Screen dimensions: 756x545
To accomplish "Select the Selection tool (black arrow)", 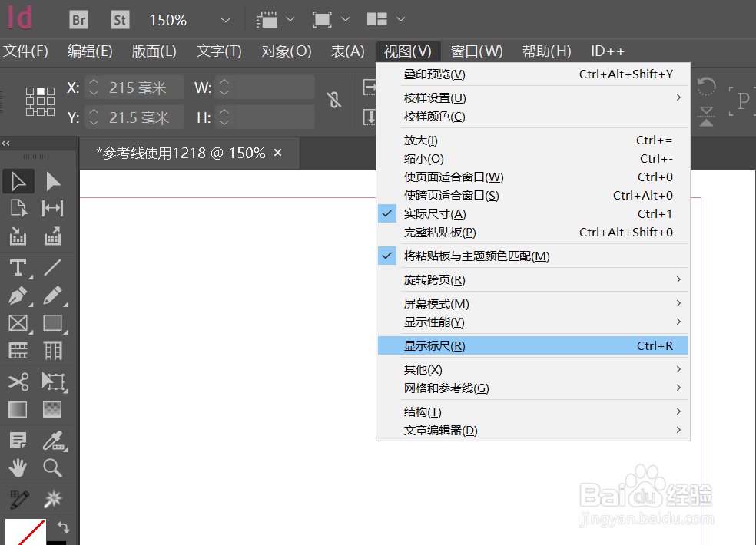I will click(x=18, y=182).
